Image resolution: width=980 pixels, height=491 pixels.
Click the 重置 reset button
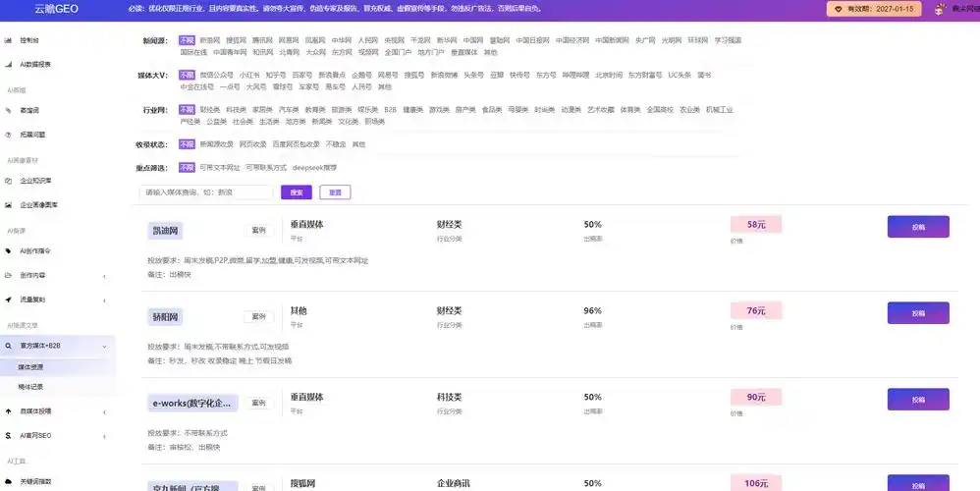pyautogui.click(x=335, y=192)
